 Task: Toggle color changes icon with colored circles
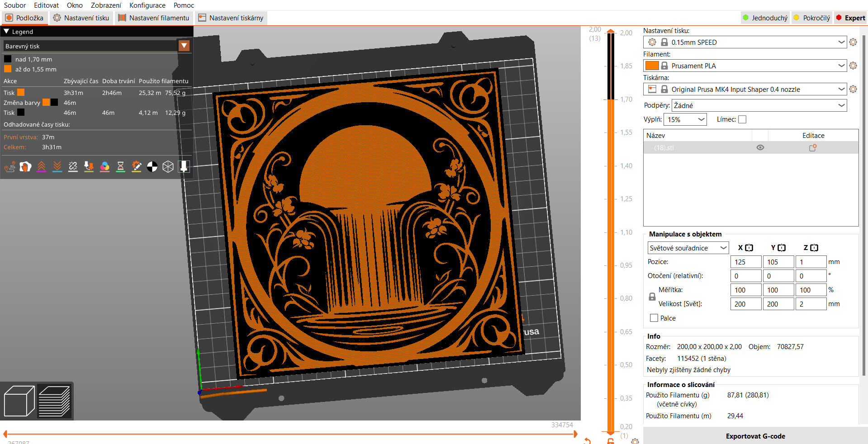point(105,167)
